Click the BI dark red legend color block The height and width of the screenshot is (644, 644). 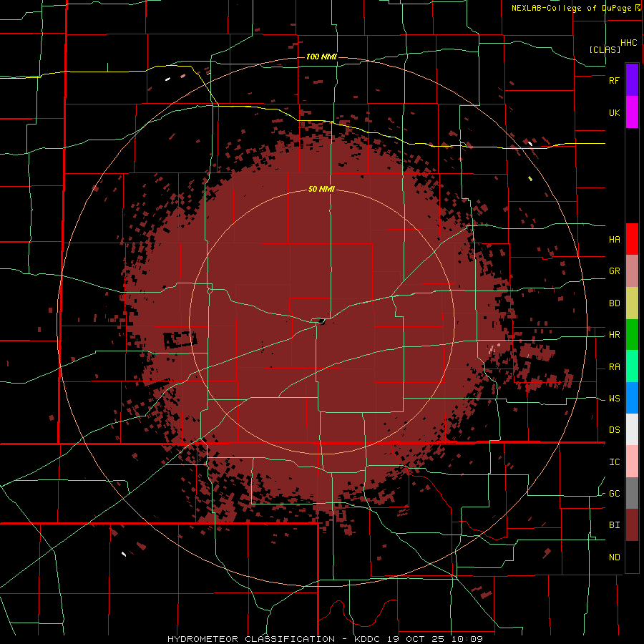632,525
